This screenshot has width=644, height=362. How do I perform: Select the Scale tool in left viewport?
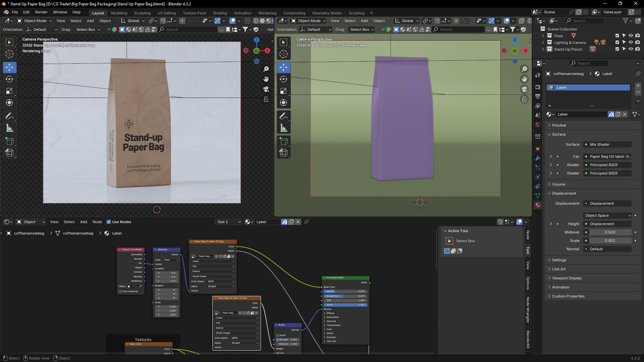point(9,91)
